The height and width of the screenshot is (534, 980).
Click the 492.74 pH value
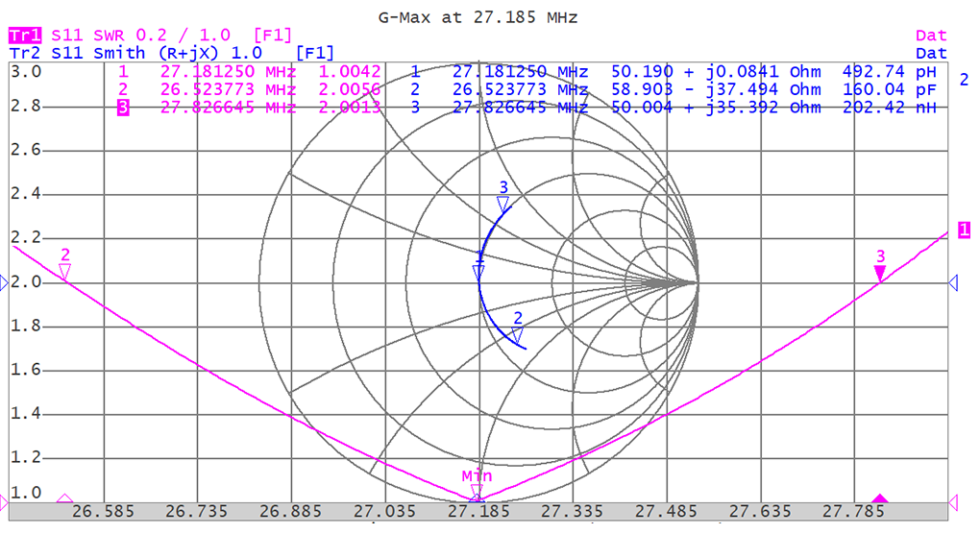[x=890, y=72]
